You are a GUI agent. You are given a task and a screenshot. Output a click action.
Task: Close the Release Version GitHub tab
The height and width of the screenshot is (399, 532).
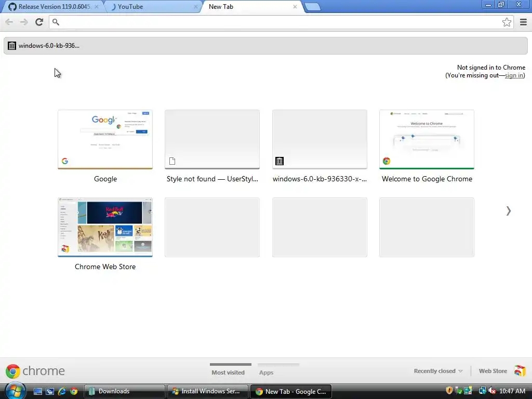pos(96,7)
